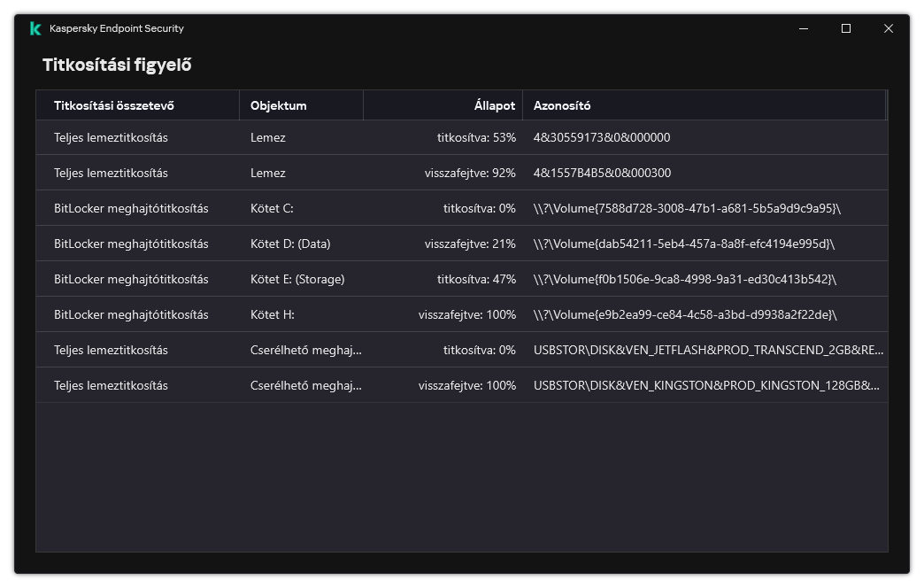Select the Kötet D: (Data) row
The image size is (924, 588).
290,244
